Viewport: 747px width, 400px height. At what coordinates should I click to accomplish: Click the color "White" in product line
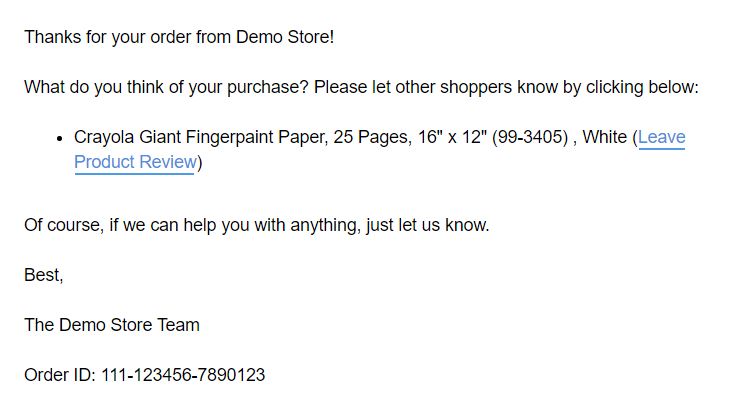click(x=604, y=137)
